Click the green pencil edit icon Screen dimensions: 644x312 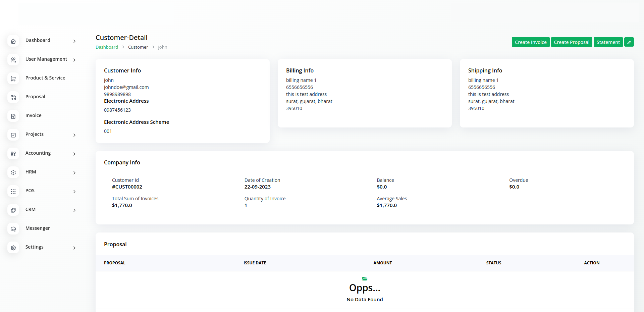629,42
